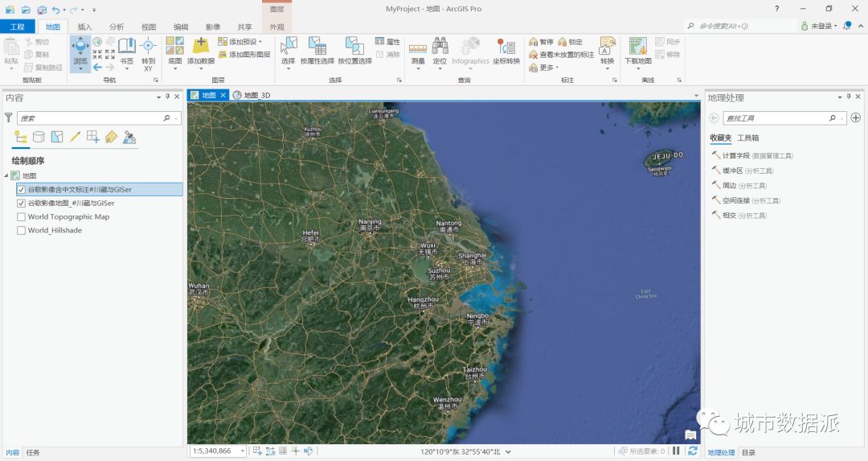Open 按属性选择 select by attributes

pyautogui.click(x=317, y=51)
